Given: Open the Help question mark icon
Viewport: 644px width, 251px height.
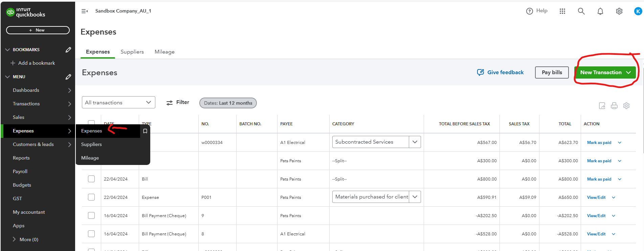Looking at the screenshot, I should pyautogui.click(x=529, y=11).
